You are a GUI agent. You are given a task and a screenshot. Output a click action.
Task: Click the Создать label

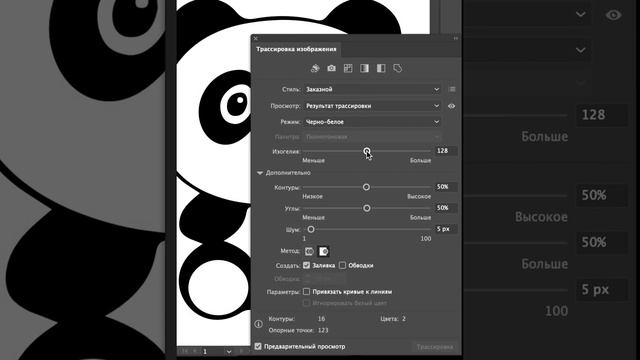pyautogui.click(x=287, y=266)
